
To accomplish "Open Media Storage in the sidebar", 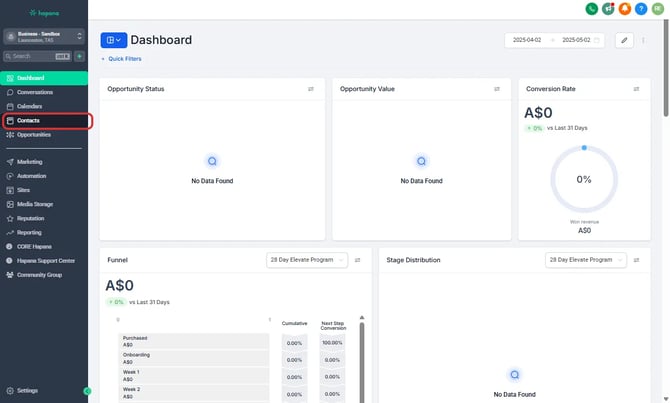I will 34,203.
